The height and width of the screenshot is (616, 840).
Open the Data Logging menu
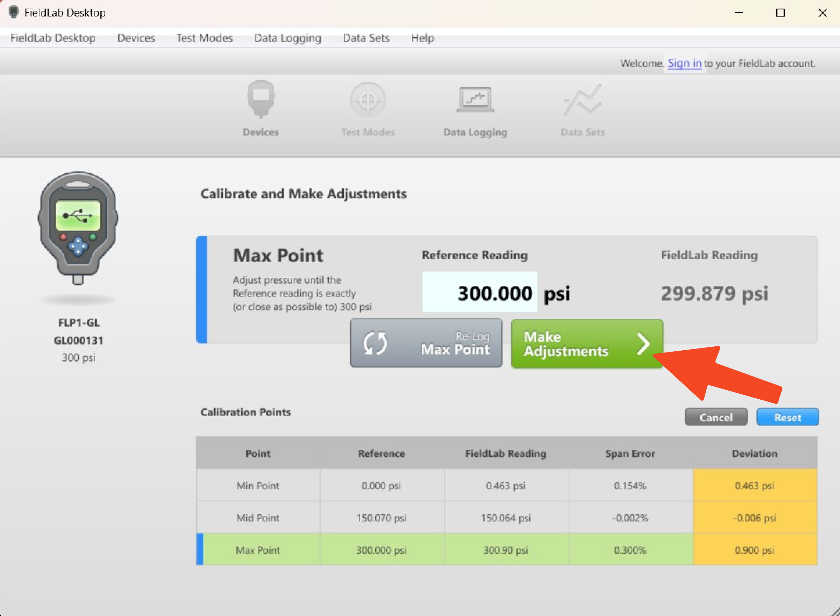pos(288,38)
